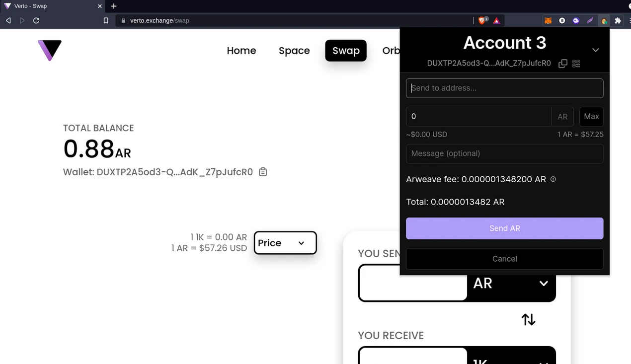Click the Arweave fee info icon
This screenshot has width=631, height=364.
(553, 179)
